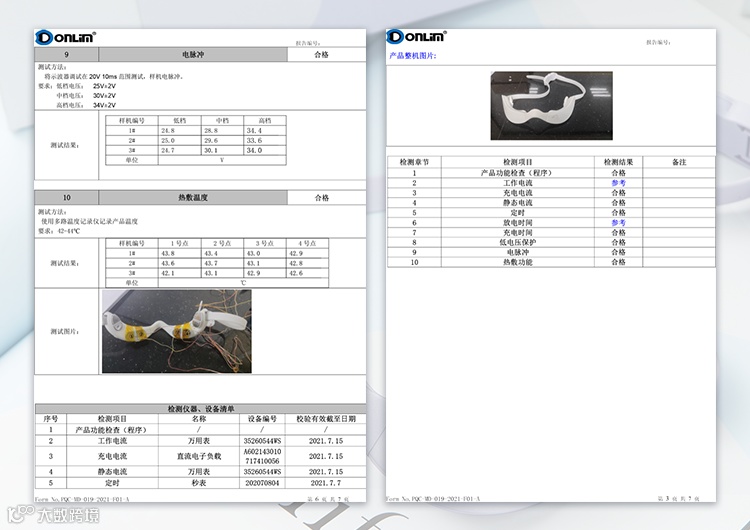Screen dimensions: 750x530
Task: Click the Donlim logo on the right page
Action: 416,36
